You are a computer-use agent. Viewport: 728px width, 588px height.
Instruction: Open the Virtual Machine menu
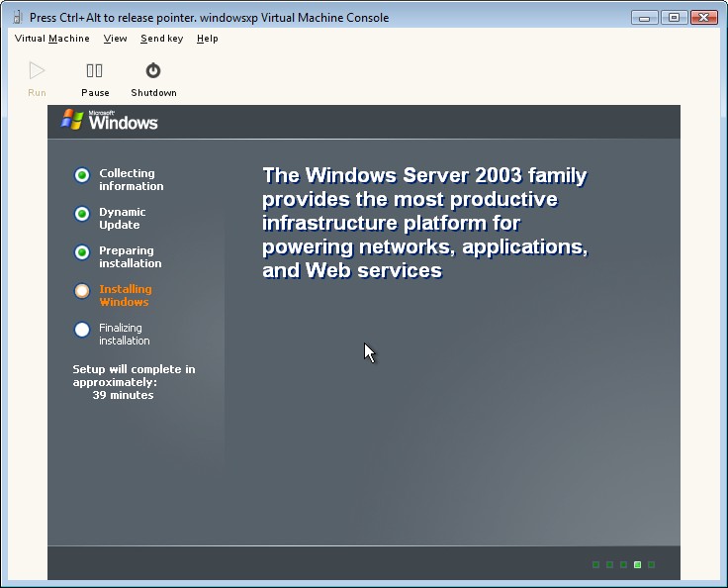[x=51, y=39]
